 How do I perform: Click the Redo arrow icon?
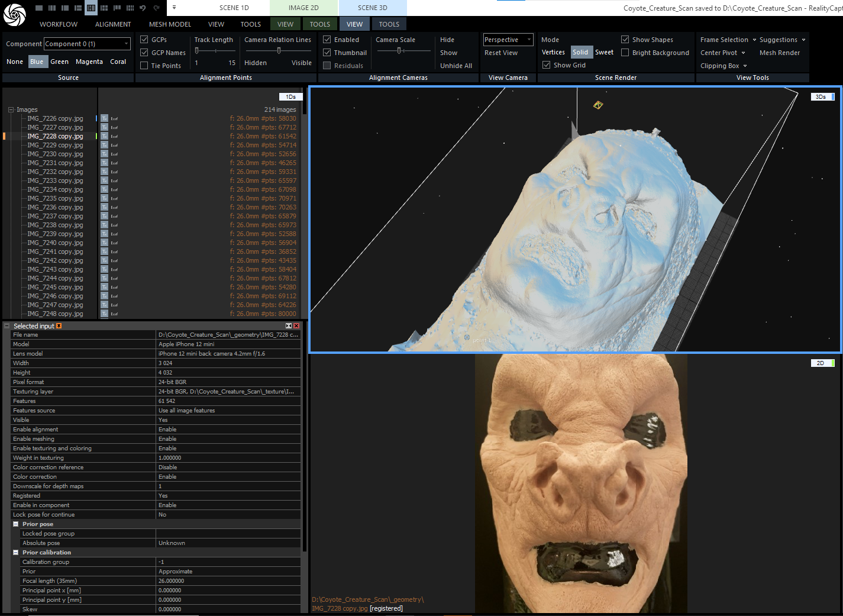point(157,8)
